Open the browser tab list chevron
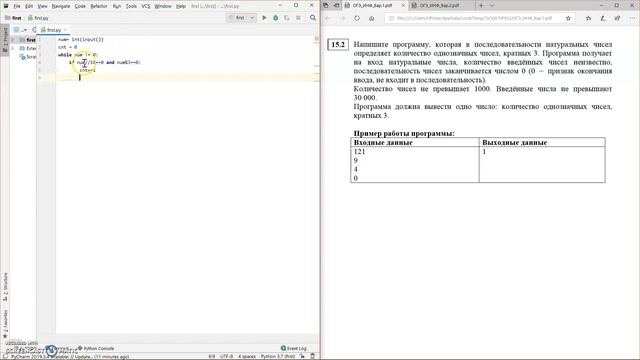Image resolution: width=640 pixels, height=360 pixels. click(x=491, y=6)
